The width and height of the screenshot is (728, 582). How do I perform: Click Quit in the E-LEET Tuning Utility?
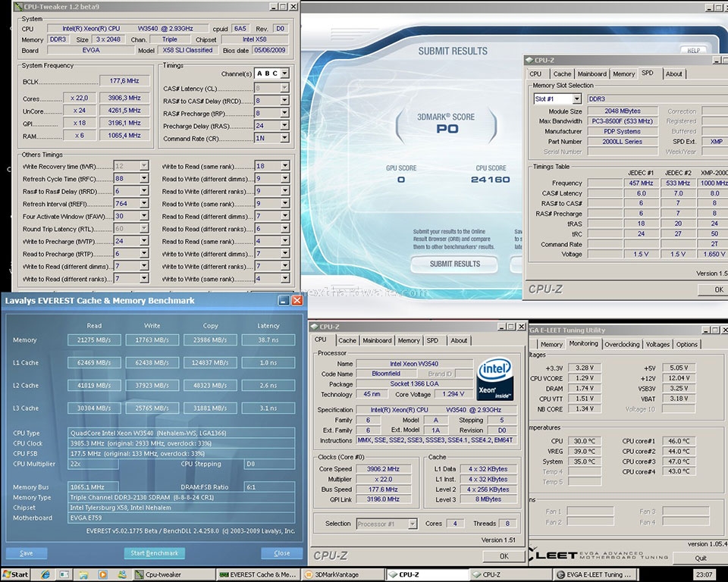701,558
